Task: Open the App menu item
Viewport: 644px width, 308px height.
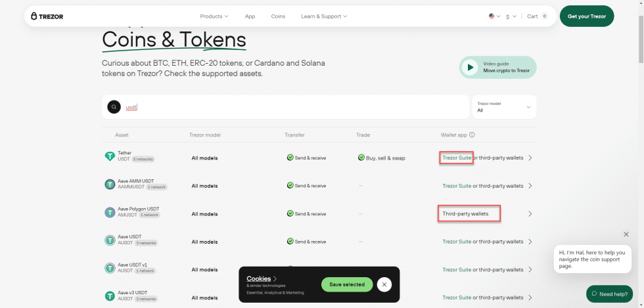Action: point(250,16)
